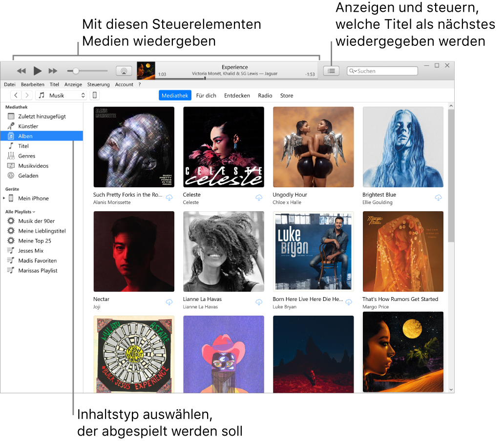Open the Bearbeiten menu
This screenshot has width=504, height=441.
point(32,84)
